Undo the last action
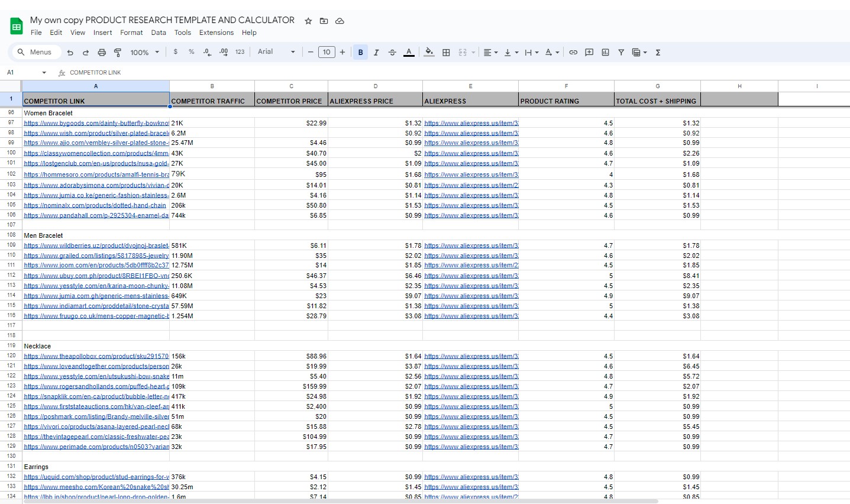This screenshot has width=850, height=504. click(x=70, y=52)
